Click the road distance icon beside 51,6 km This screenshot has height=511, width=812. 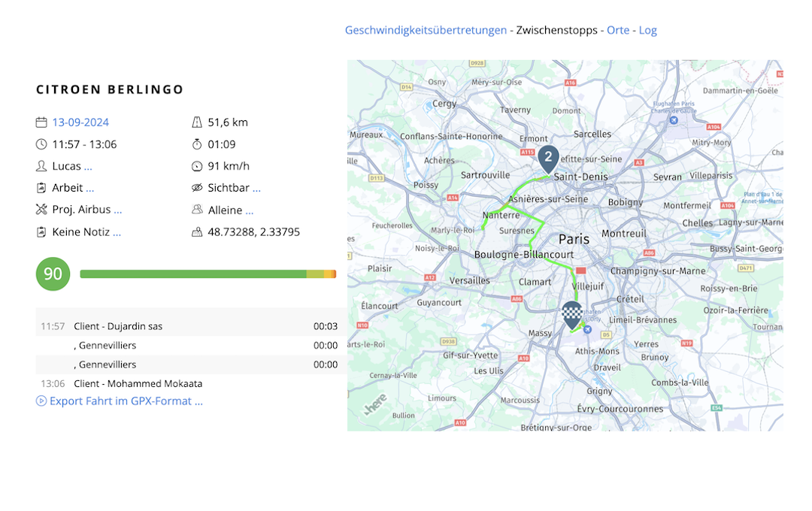pos(197,122)
